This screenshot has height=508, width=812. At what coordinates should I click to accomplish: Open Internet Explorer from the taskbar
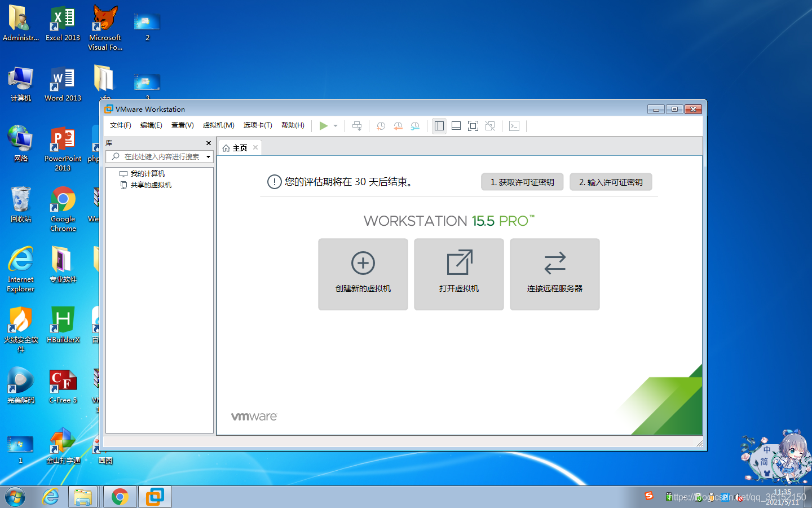point(51,497)
